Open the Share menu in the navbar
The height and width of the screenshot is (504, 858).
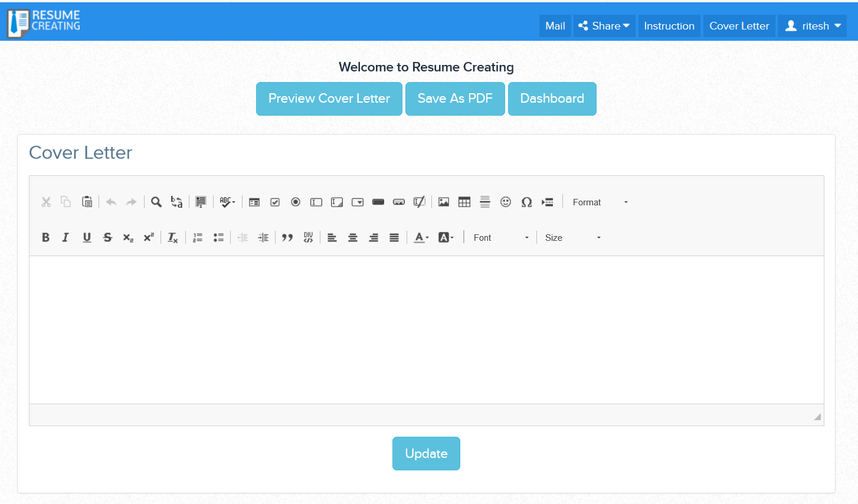coord(604,25)
